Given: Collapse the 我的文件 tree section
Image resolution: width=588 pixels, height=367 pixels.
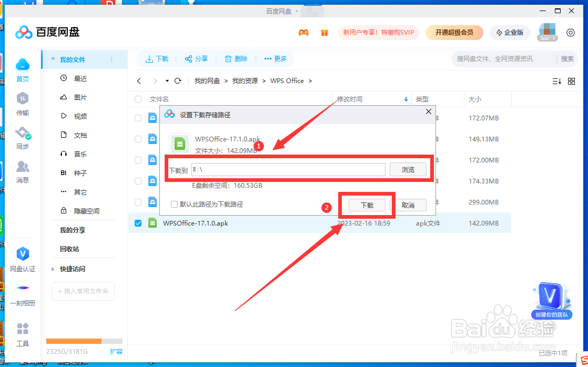Looking at the screenshot, I should click(53, 59).
